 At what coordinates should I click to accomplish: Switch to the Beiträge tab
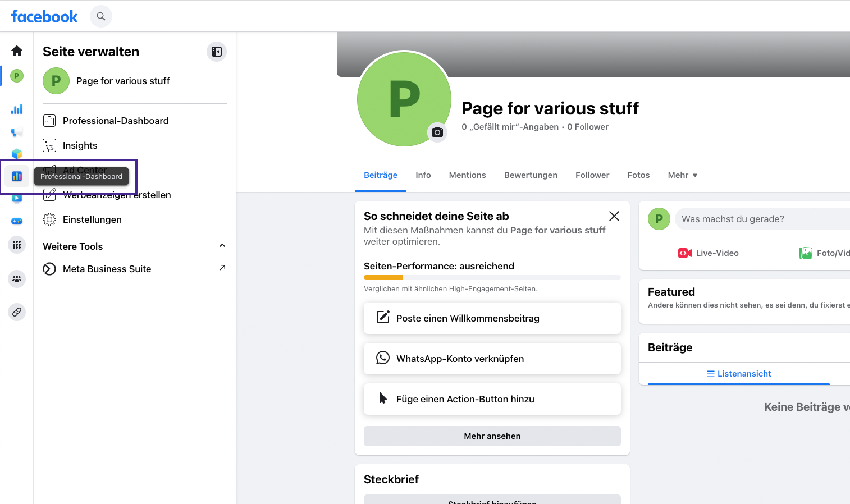click(381, 175)
